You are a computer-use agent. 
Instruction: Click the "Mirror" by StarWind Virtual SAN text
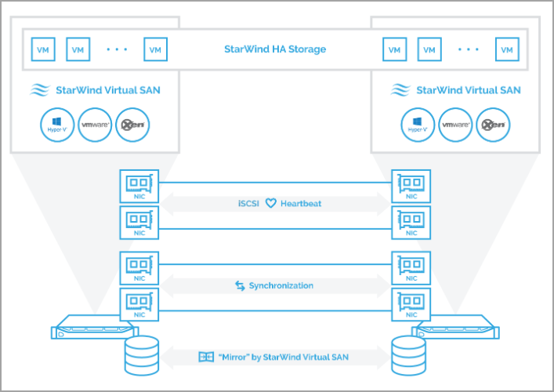[x=284, y=357]
